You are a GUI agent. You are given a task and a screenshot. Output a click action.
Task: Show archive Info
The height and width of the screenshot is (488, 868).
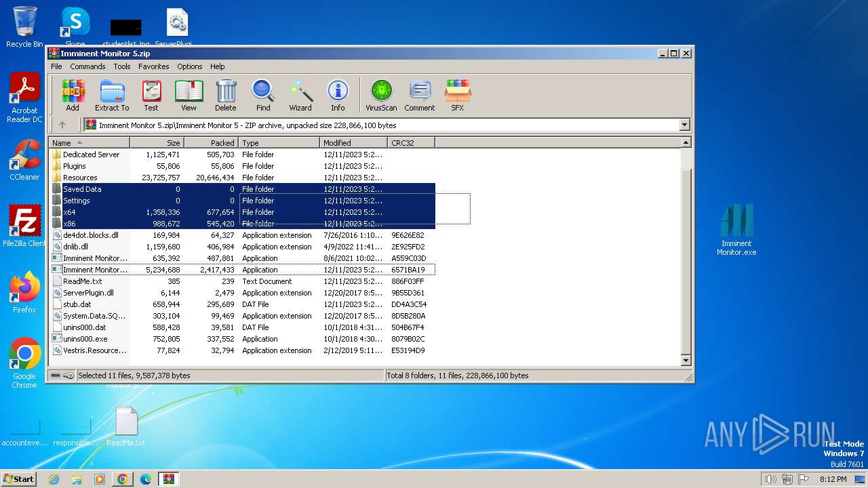click(338, 95)
